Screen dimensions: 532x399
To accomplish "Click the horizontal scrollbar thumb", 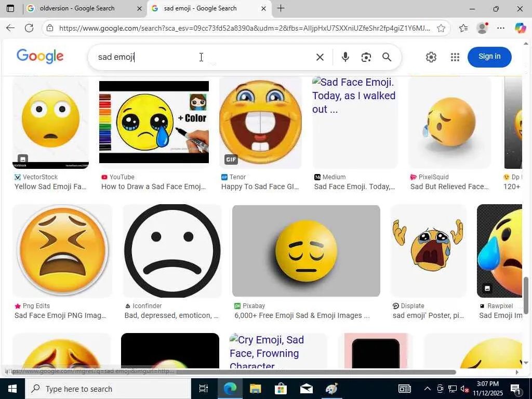I will coord(231,372).
